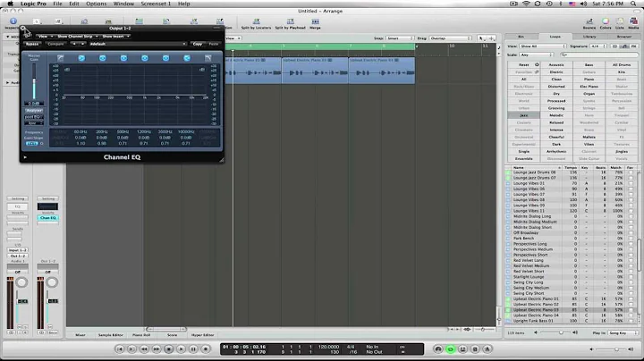Adjust the loop preview volume slider
The image size is (644, 361).
click(555, 332)
